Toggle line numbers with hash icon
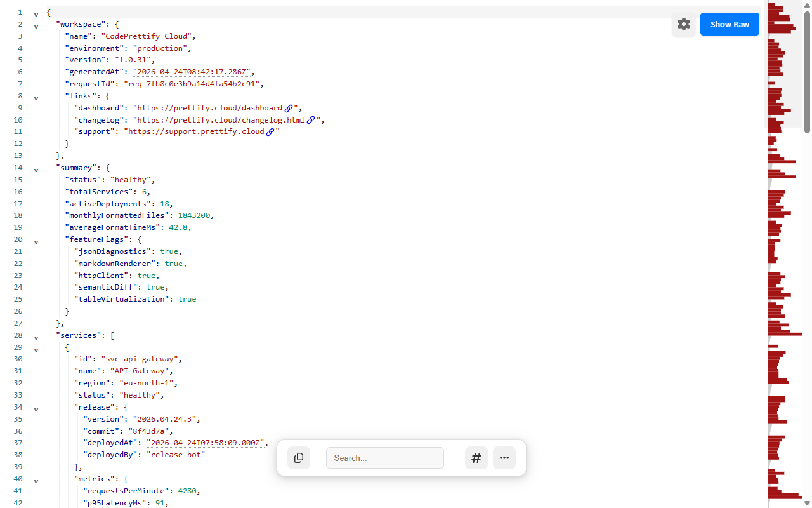 pos(476,458)
